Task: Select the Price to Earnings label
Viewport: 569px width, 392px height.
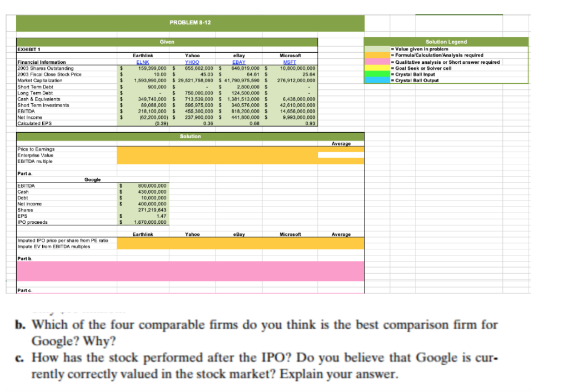Action: (x=36, y=149)
